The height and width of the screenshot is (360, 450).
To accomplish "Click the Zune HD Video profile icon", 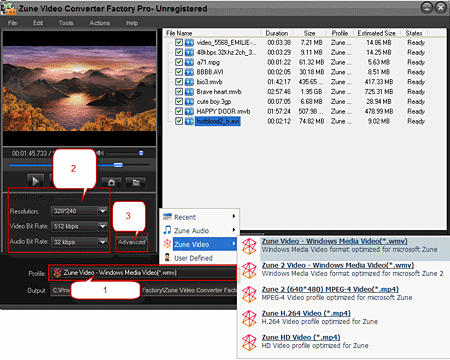I will point(249,342).
